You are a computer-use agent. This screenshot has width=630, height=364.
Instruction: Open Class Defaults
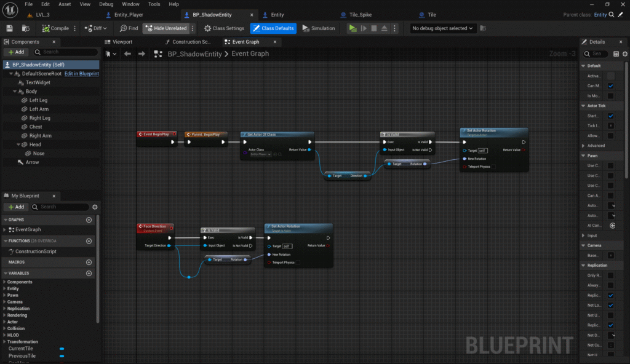273,28
